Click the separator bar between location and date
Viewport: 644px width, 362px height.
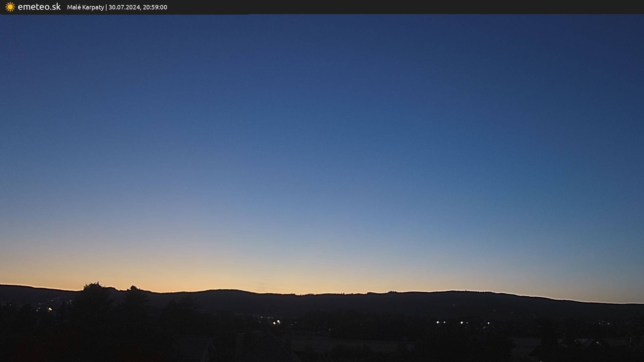(106, 7)
